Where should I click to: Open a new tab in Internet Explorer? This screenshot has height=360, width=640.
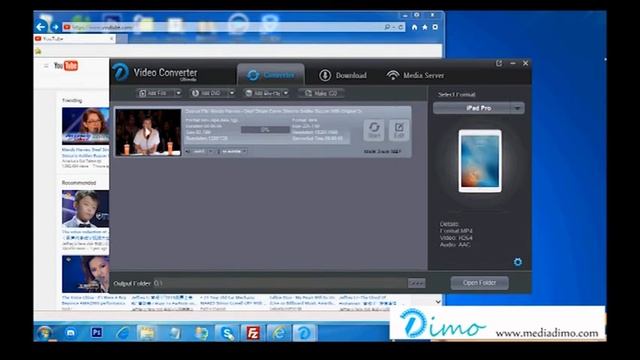(x=122, y=39)
